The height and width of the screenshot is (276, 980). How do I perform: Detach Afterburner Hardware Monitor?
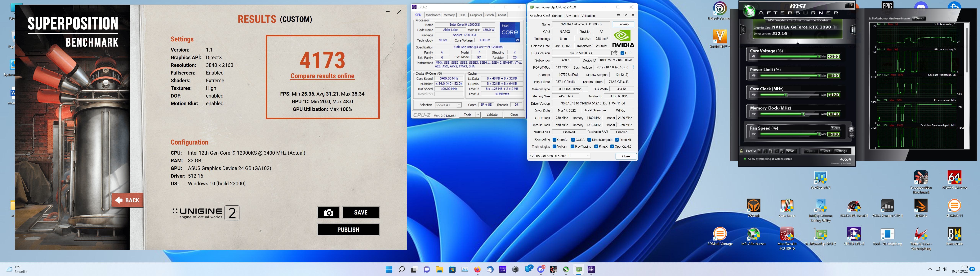919,18
